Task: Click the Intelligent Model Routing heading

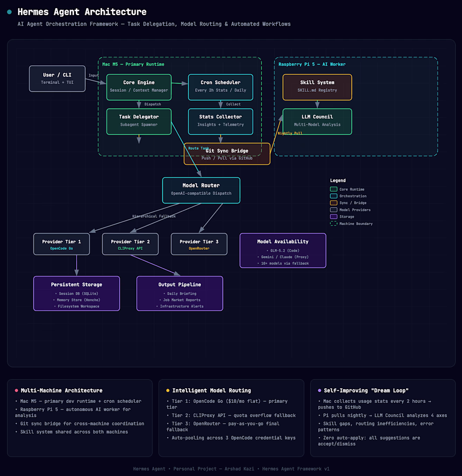Action: pyautogui.click(x=212, y=390)
